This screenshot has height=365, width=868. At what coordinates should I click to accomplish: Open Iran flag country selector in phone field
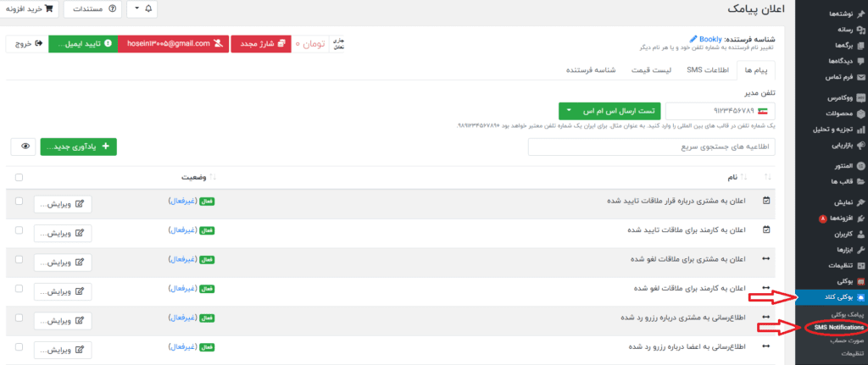click(x=764, y=111)
